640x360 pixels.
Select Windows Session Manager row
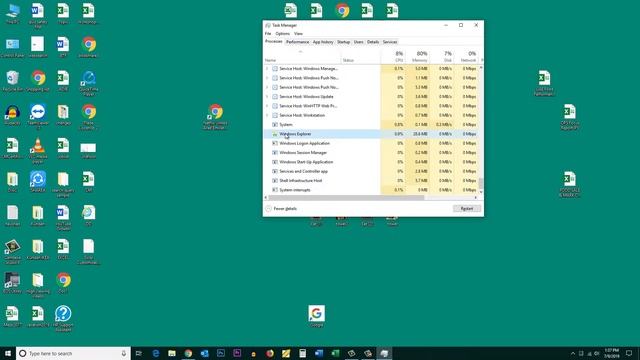pos(371,153)
